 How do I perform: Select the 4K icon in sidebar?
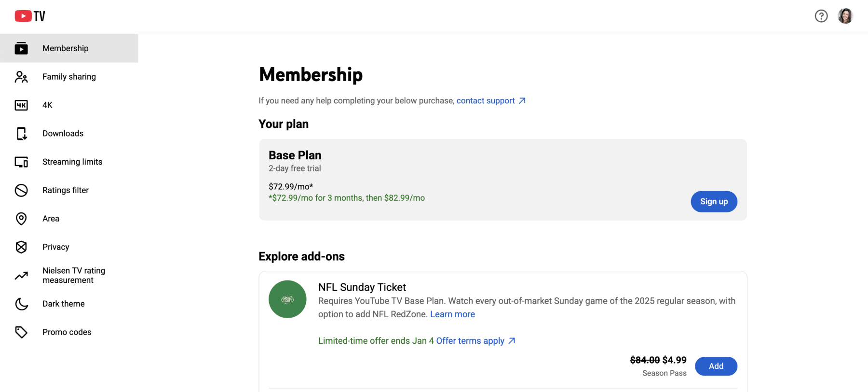pos(21,105)
